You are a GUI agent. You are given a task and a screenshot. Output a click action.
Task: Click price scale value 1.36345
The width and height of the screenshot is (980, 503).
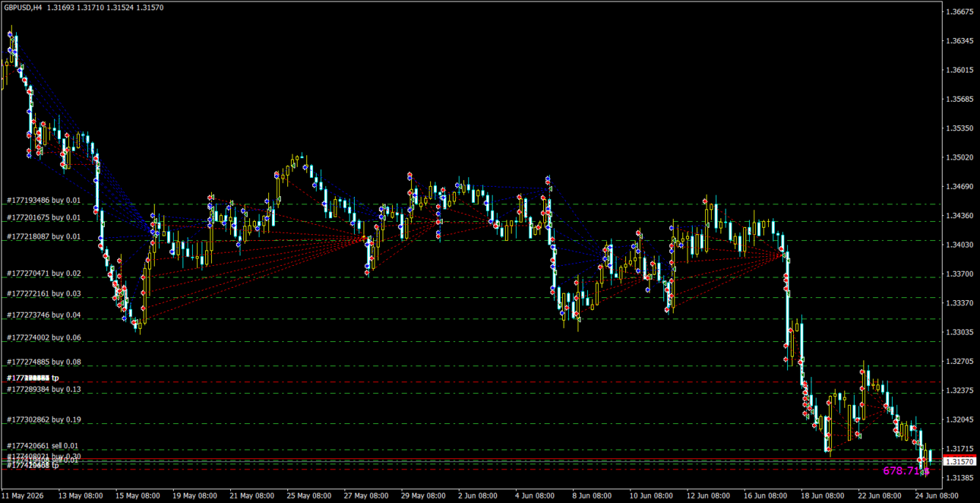coord(959,41)
